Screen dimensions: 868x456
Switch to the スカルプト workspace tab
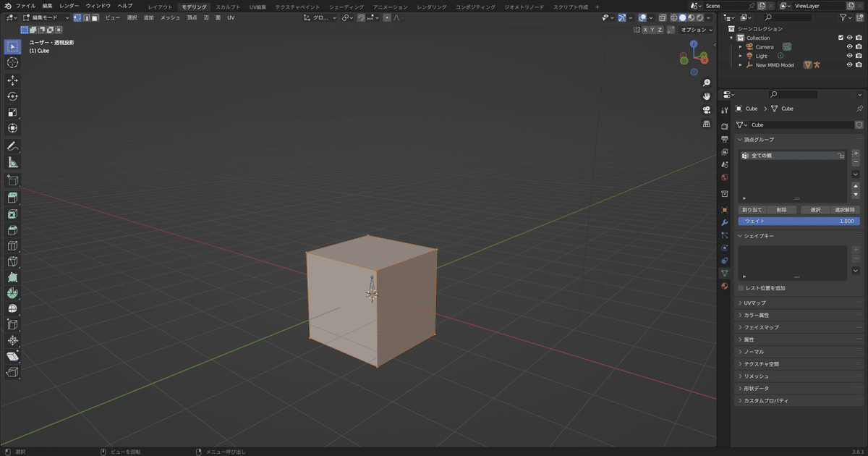point(228,7)
